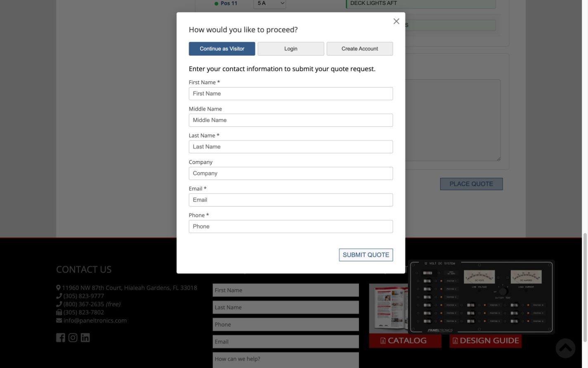Focus the dialog Last Name field
Image resolution: width=588 pixels, height=368 pixels.
tap(291, 147)
